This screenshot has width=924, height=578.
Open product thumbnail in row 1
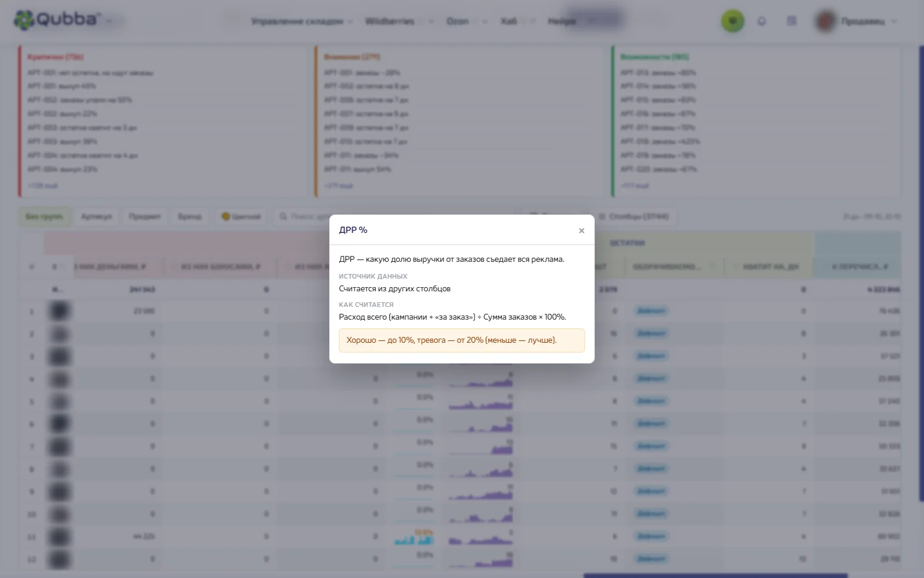[59, 311]
